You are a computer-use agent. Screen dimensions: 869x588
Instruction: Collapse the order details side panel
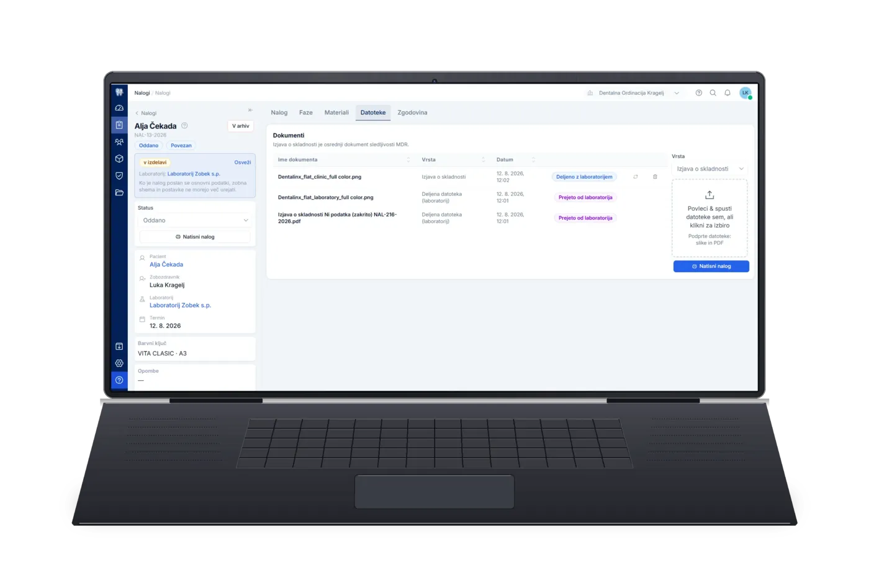[250, 110]
